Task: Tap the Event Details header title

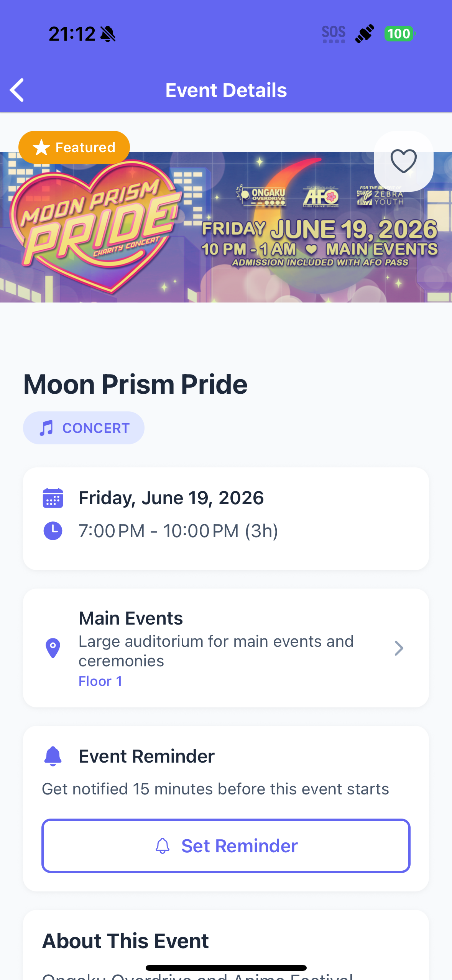Action: click(226, 90)
